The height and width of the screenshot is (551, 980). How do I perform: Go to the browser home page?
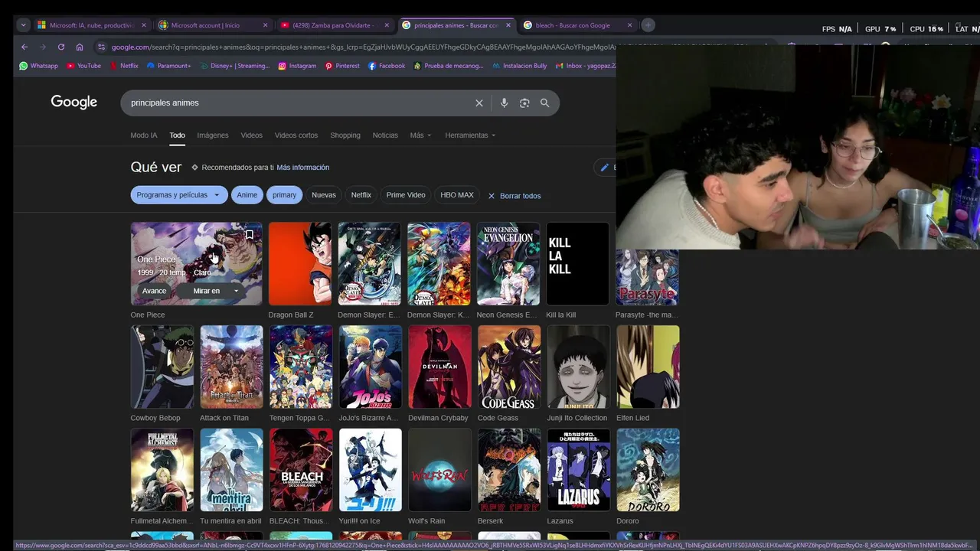pos(80,47)
